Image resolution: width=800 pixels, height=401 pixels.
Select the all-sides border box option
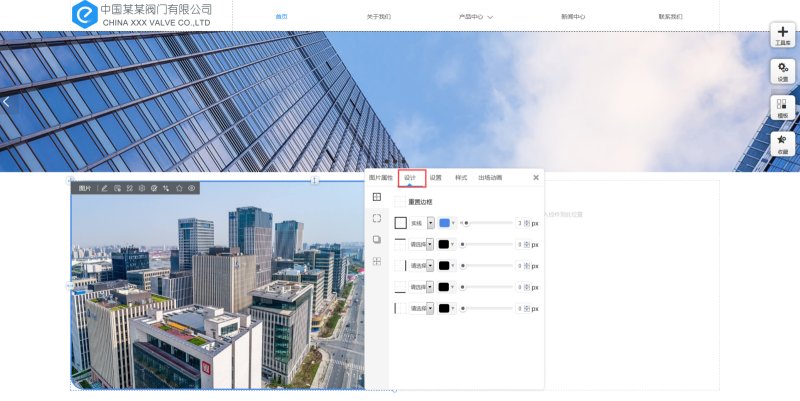(x=400, y=223)
